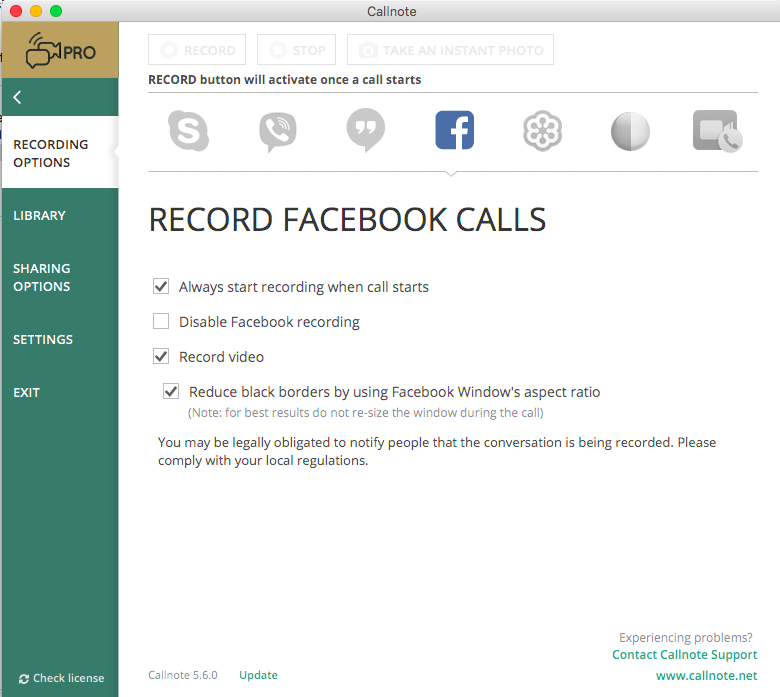This screenshot has width=780, height=697.
Task: Uncheck the Record video checkbox
Action: (161, 356)
